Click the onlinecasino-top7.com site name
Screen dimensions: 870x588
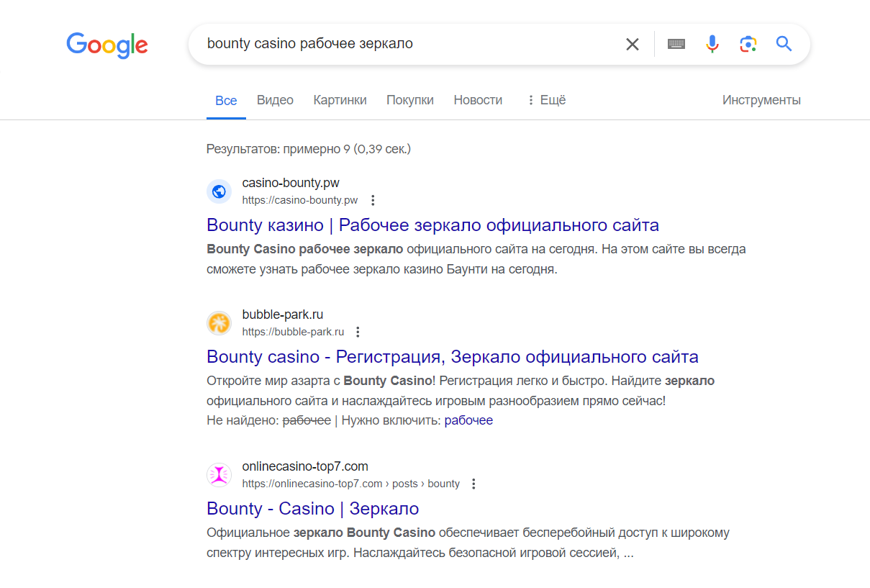(x=305, y=466)
